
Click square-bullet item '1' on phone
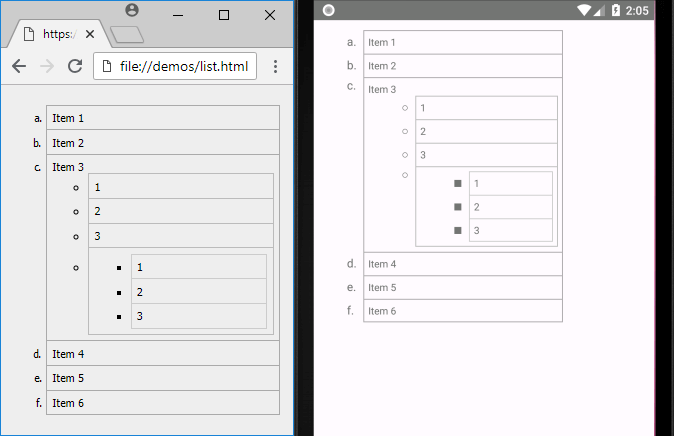511,184
